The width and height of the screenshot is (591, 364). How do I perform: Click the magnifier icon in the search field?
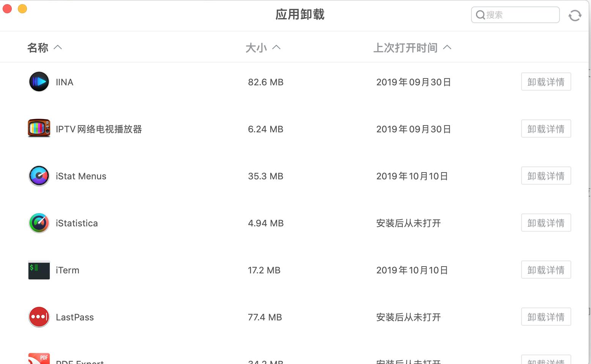[479, 14]
